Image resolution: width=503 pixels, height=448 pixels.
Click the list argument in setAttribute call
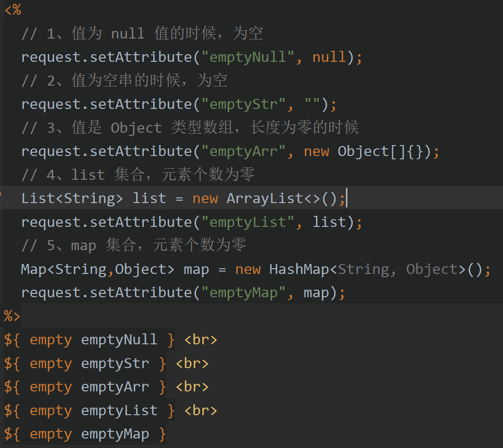[x=329, y=222]
